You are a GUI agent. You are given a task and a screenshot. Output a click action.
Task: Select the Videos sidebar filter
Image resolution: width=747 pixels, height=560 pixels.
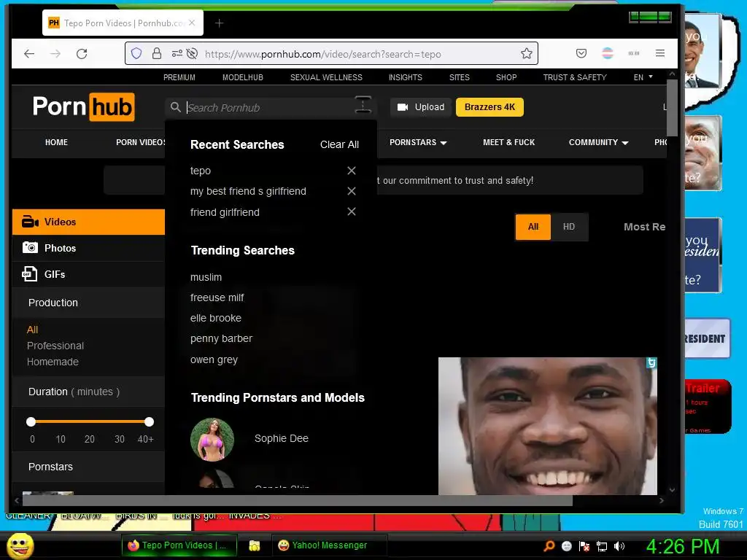coord(88,222)
